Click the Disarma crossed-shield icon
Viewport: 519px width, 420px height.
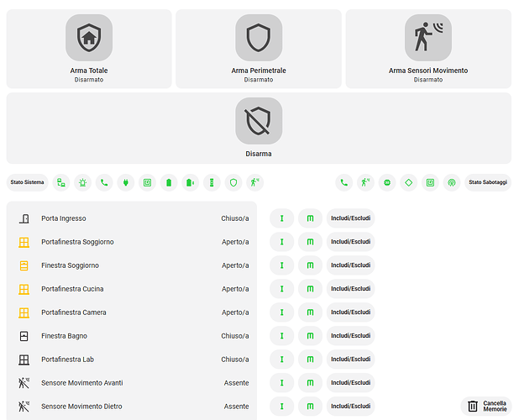click(259, 121)
